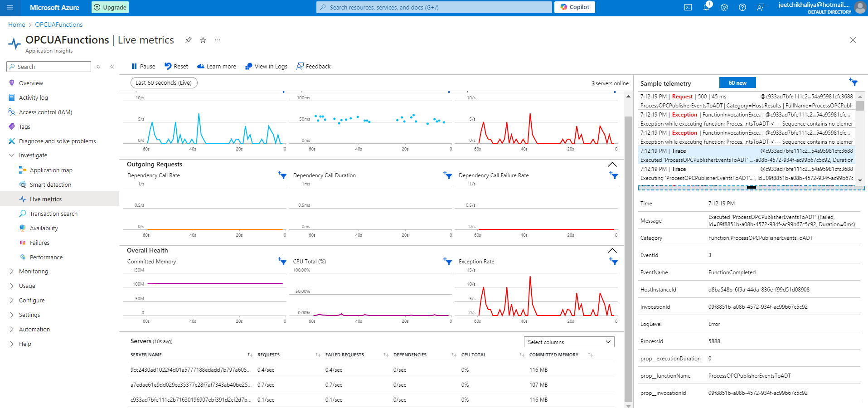The width and height of the screenshot is (868, 408).
Task: Add filter on Dependency Call Failure Rate chart
Action: 614,175
